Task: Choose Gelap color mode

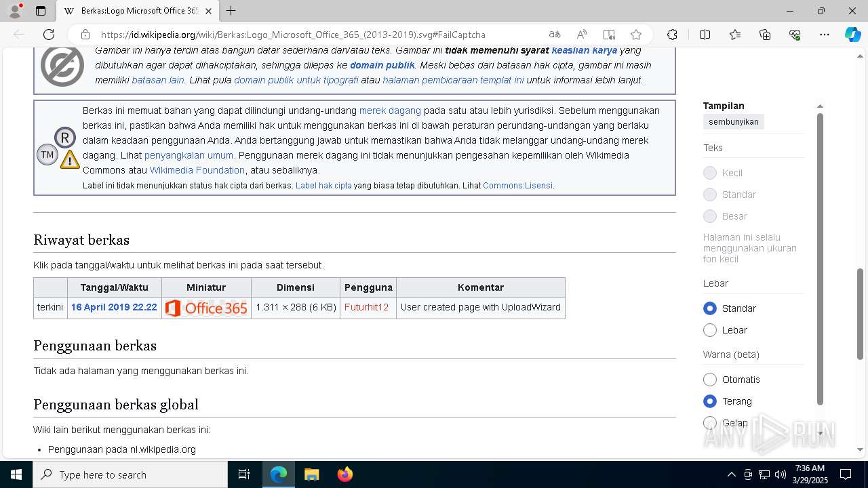Action: [x=710, y=423]
